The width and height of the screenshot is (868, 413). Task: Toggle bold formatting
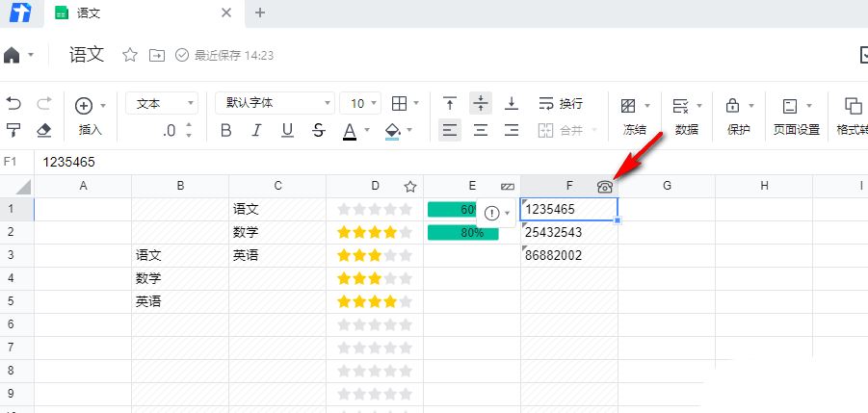click(225, 131)
